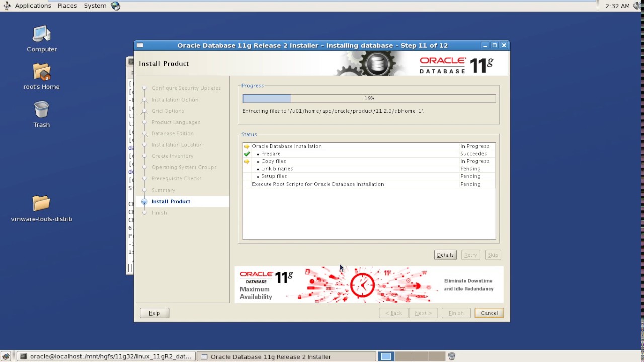Select the Create Inventory step

[173, 156]
